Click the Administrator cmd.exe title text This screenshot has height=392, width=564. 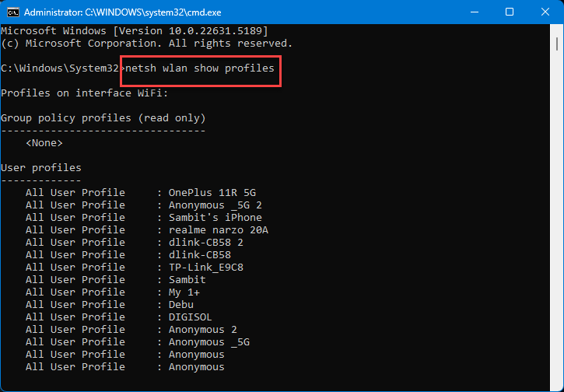(123, 12)
